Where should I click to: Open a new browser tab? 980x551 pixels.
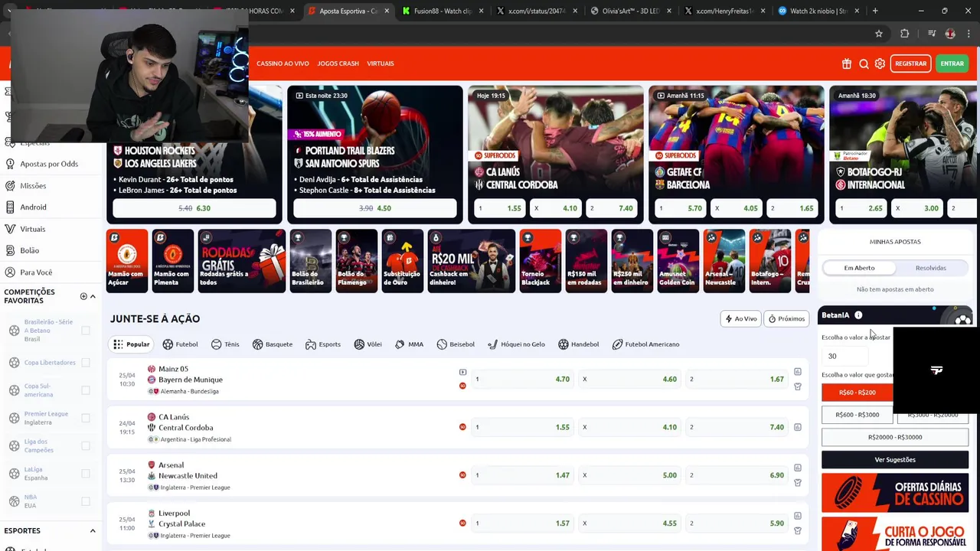pyautogui.click(x=875, y=11)
